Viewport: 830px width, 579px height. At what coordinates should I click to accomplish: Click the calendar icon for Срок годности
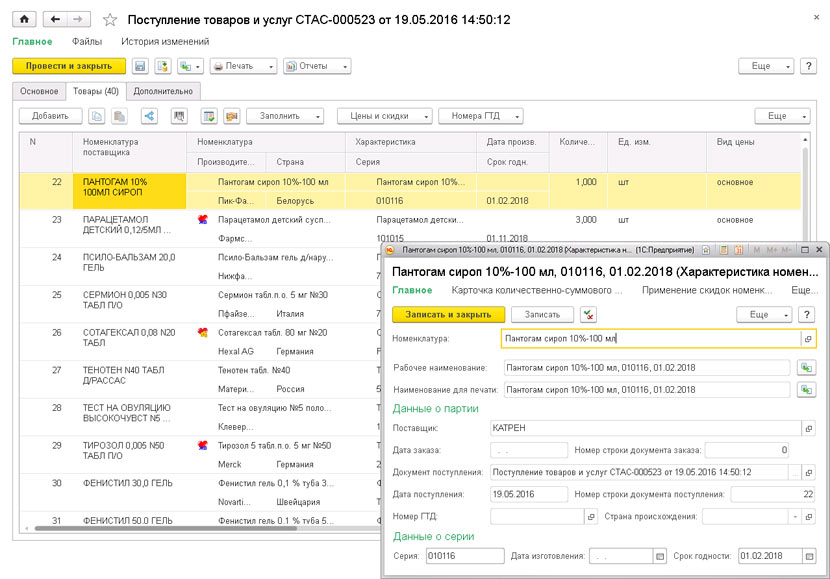point(805,556)
